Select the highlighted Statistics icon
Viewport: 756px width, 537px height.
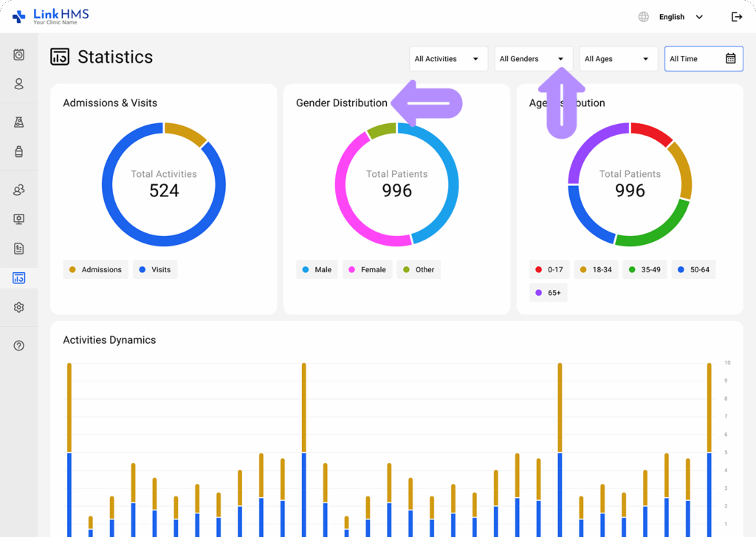tap(18, 278)
